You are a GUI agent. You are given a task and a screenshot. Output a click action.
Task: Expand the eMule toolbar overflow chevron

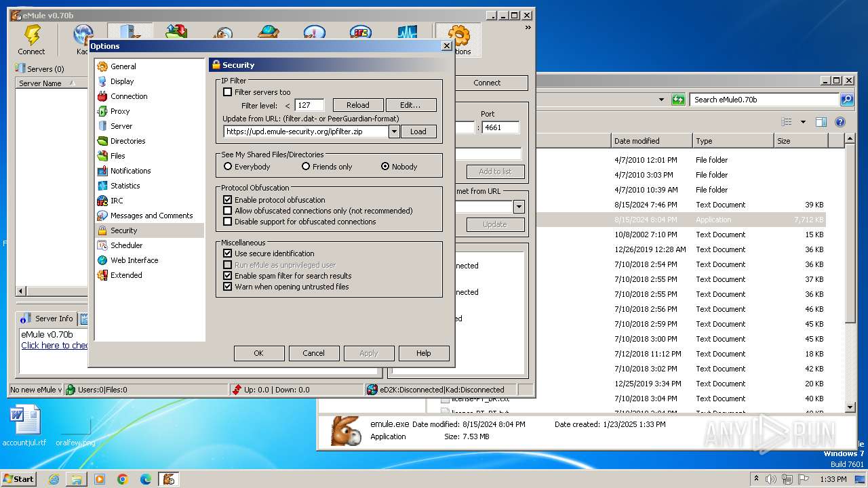point(528,28)
